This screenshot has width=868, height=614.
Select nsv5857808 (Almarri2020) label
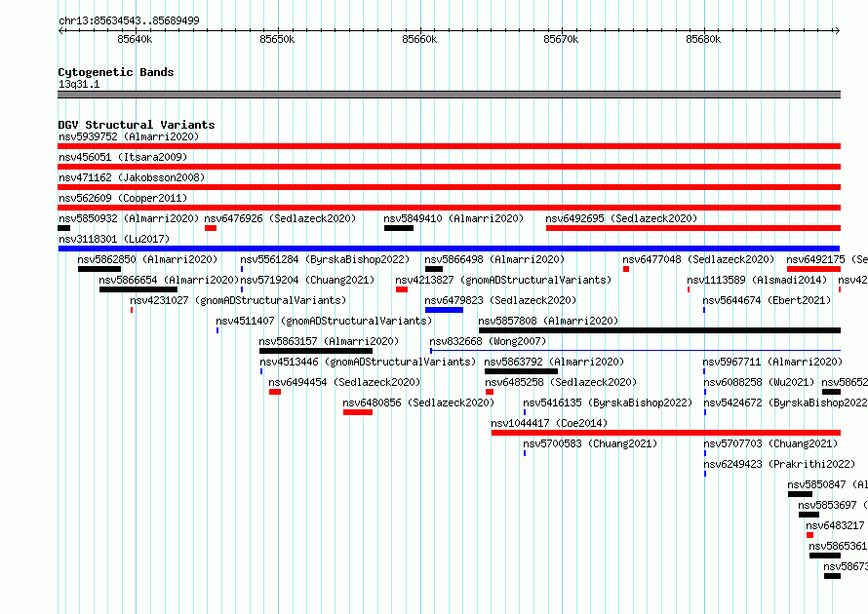click(x=548, y=321)
